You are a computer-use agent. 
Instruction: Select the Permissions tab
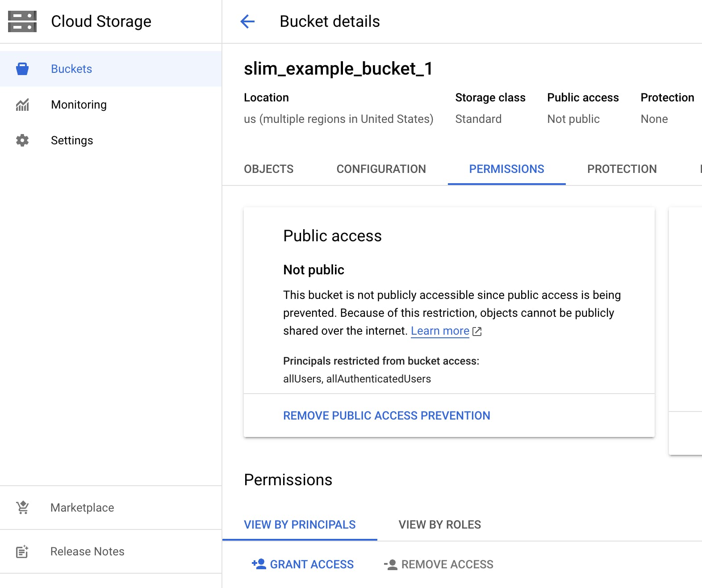506,169
